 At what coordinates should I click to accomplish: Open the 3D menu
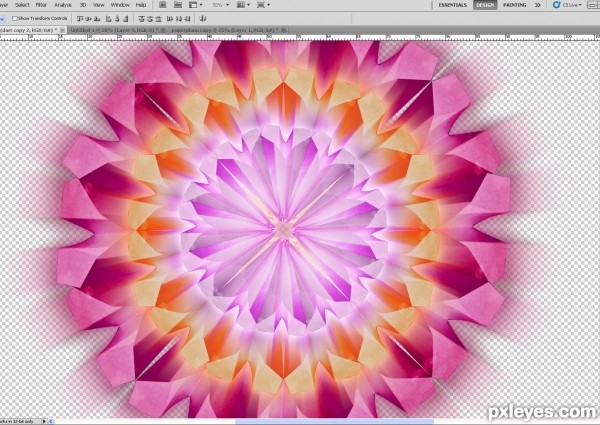pos(83,5)
